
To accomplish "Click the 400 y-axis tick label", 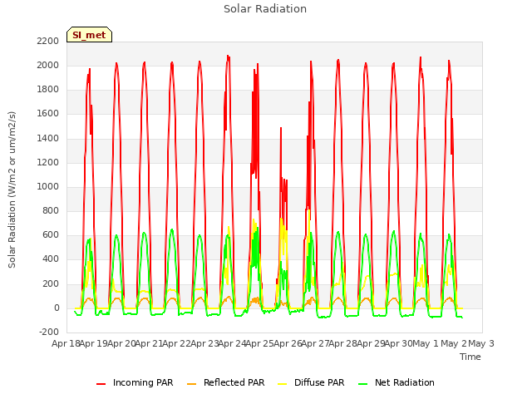I will (x=51, y=259).
